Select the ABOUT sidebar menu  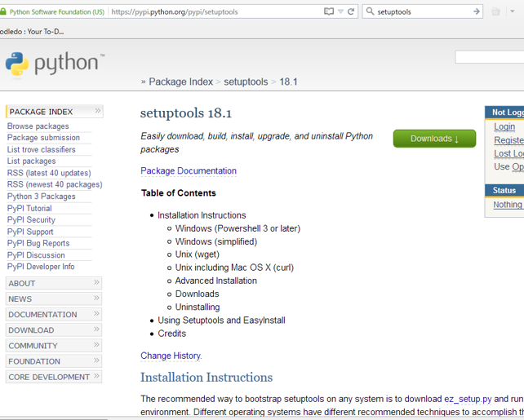pos(54,283)
